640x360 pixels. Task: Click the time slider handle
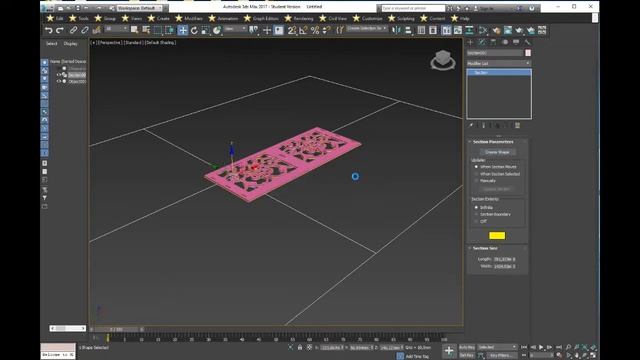117,329
